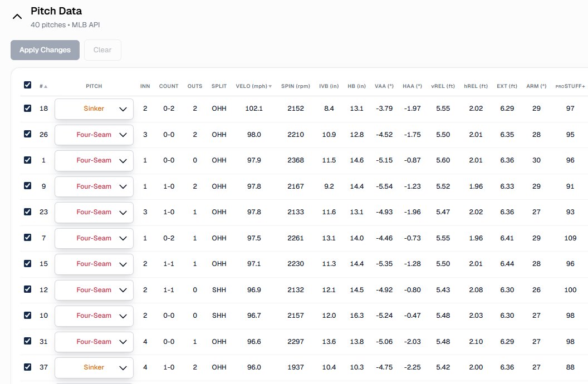
Task: Click spin value 1937
Action: point(296,367)
